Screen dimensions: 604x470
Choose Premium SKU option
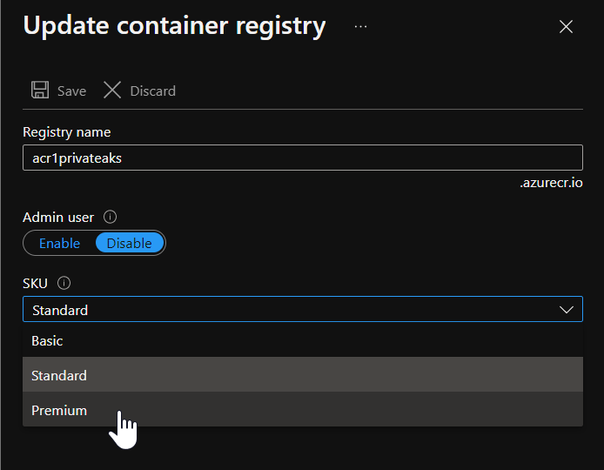point(303,410)
